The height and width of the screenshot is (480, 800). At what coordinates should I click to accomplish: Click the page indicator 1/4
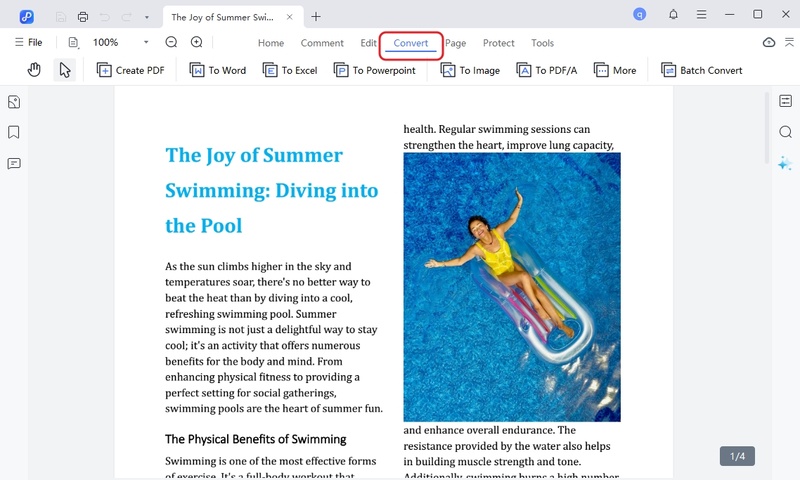tap(737, 456)
